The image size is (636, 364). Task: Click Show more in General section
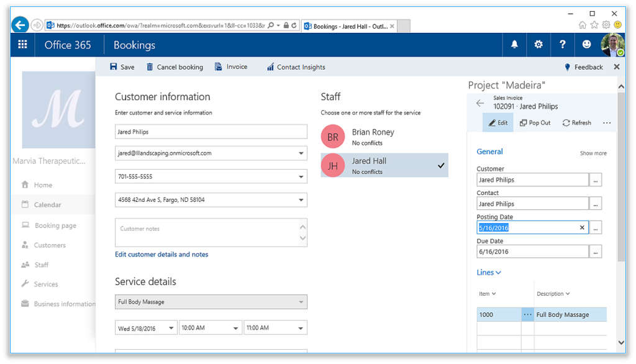click(x=593, y=153)
